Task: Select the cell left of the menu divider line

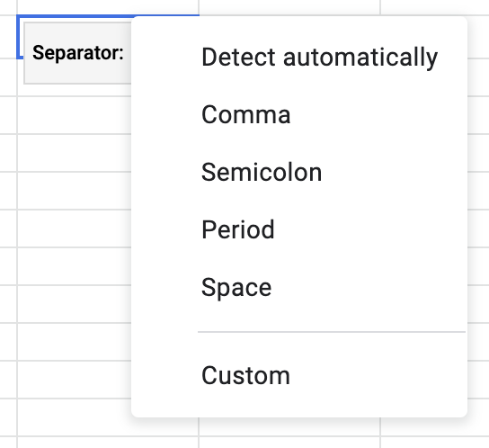Action: click(75, 342)
